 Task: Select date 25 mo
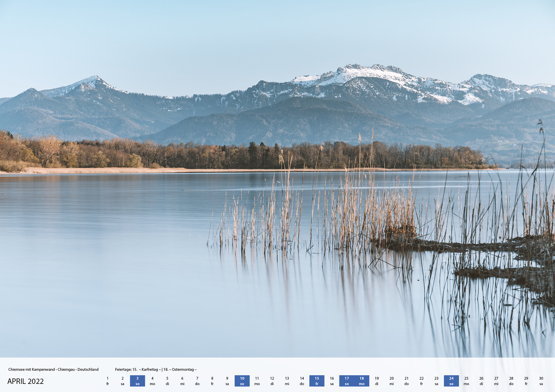tap(467, 381)
